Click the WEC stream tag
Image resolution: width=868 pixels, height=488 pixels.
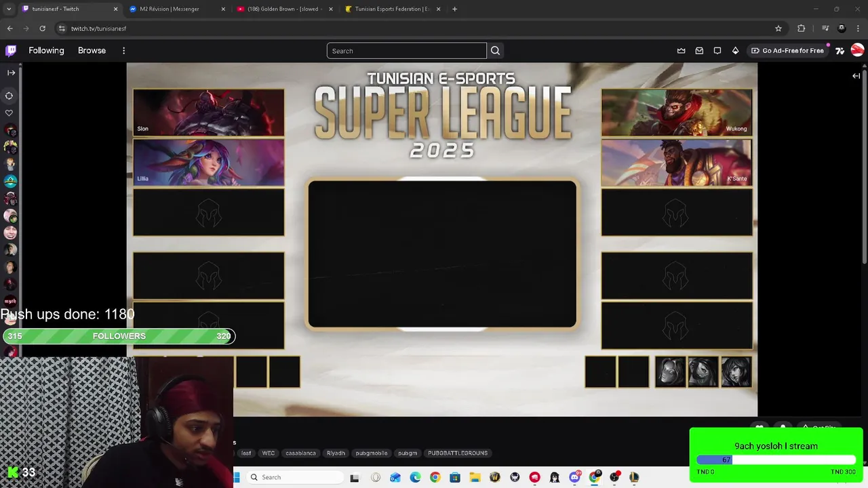click(x=269, y=453)
